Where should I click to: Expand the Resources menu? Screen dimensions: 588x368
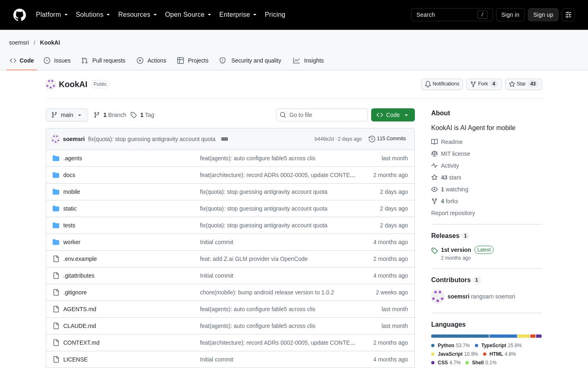(x=138, y=15)
